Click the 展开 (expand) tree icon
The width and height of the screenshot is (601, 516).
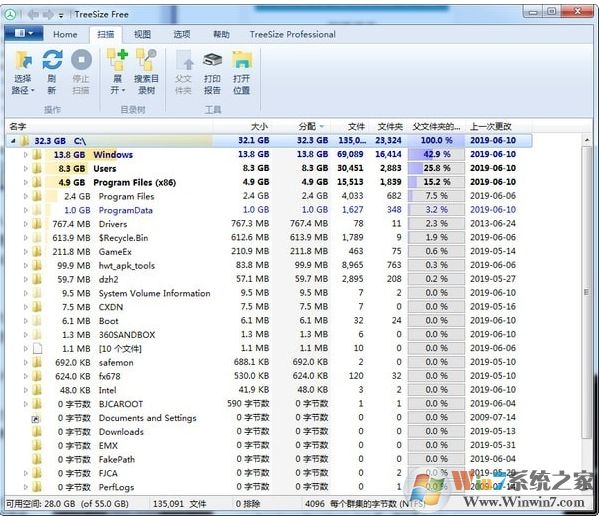[117, 60]
